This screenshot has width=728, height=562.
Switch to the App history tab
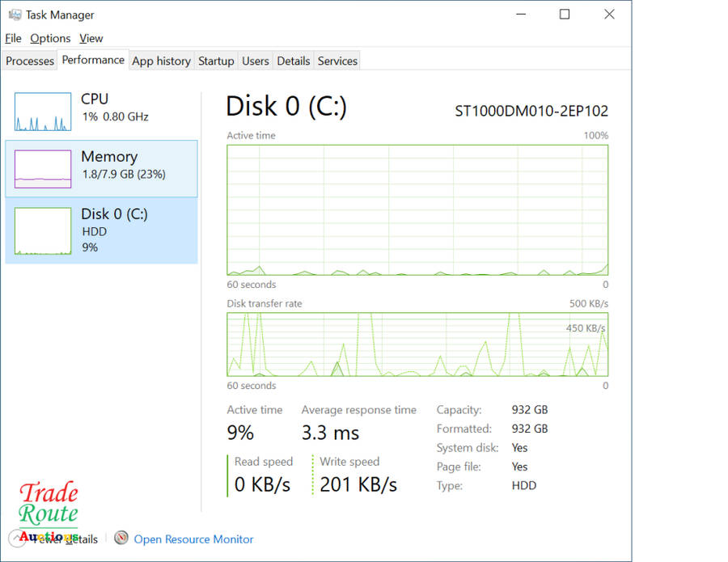tap(161, 61)
